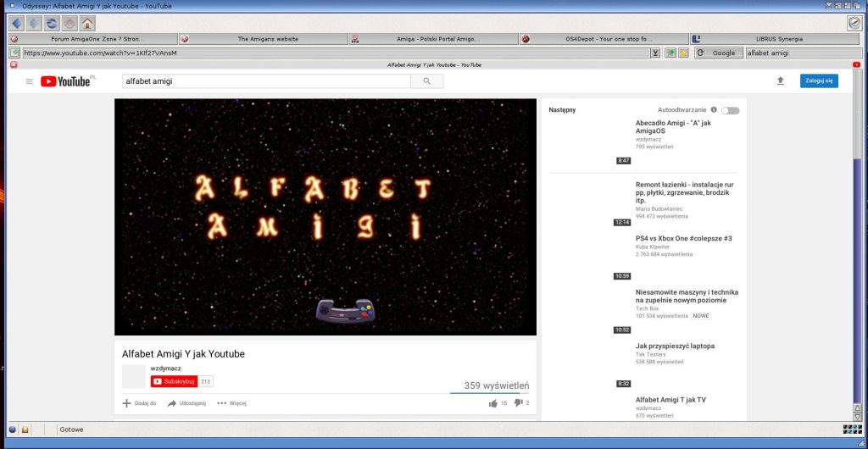Screen dimensions: 868x449
Task: Click the Autoodtwarzanie info icon
Action: [x=714, y=109]
